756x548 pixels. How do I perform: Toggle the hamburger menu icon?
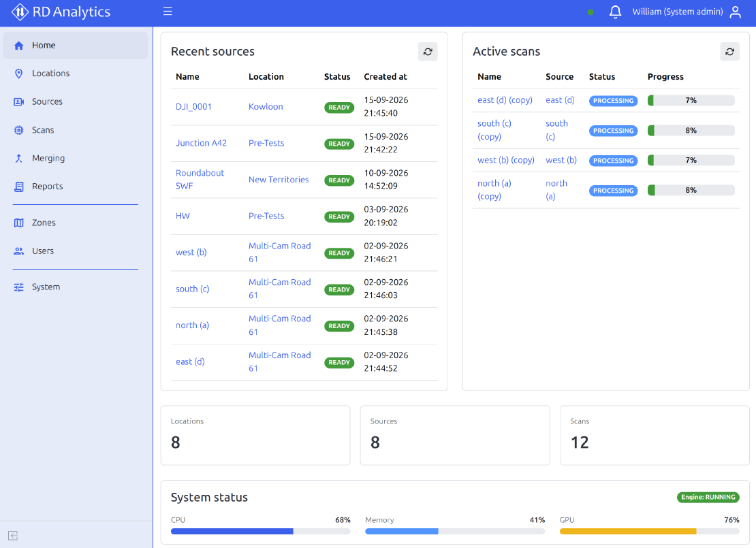[x=168, y=12]
